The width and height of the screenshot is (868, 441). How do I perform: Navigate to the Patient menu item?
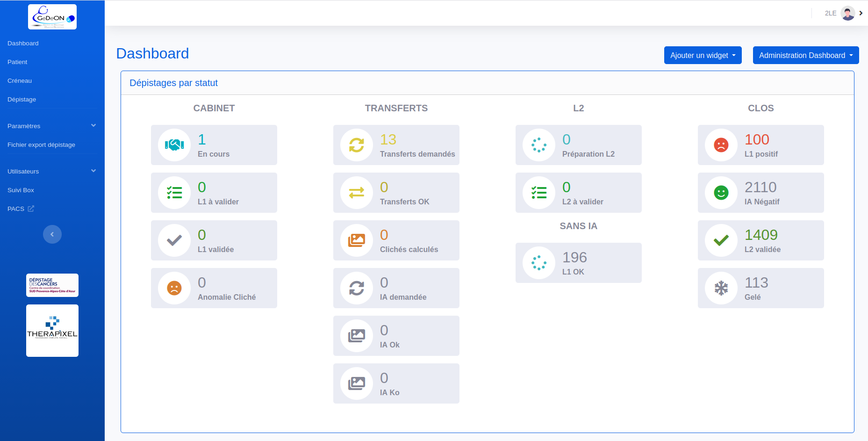[17, 62]
